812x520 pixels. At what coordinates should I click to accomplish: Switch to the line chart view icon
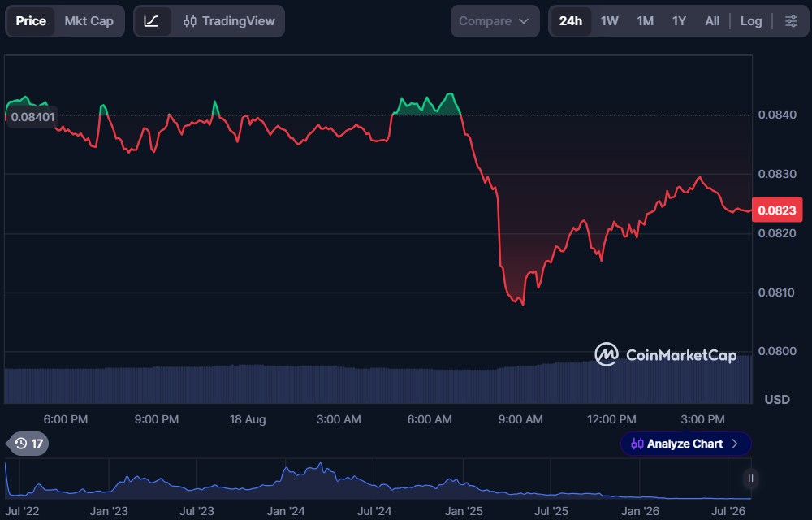pyautogui.click(x=151, y=21)
